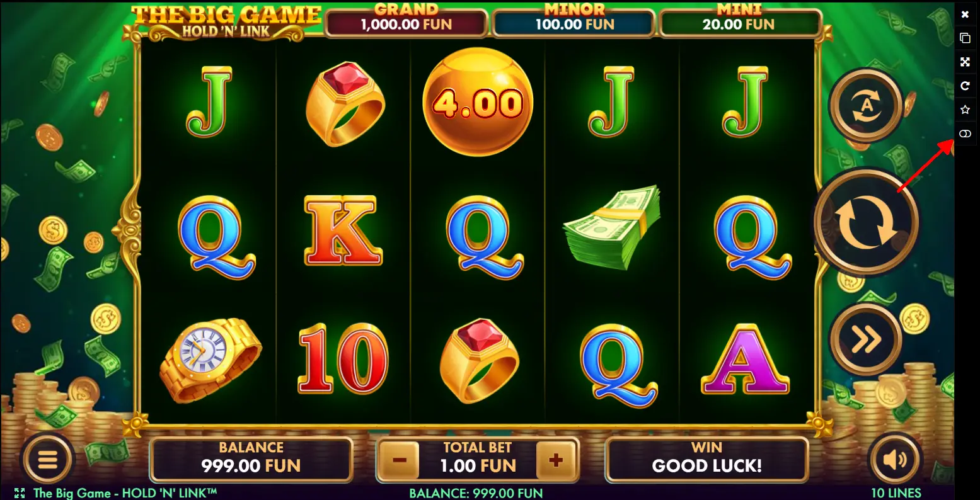This screenshot has width=980, height=500.
Task: Click the 10 LINES label
Action: (896, 493)
